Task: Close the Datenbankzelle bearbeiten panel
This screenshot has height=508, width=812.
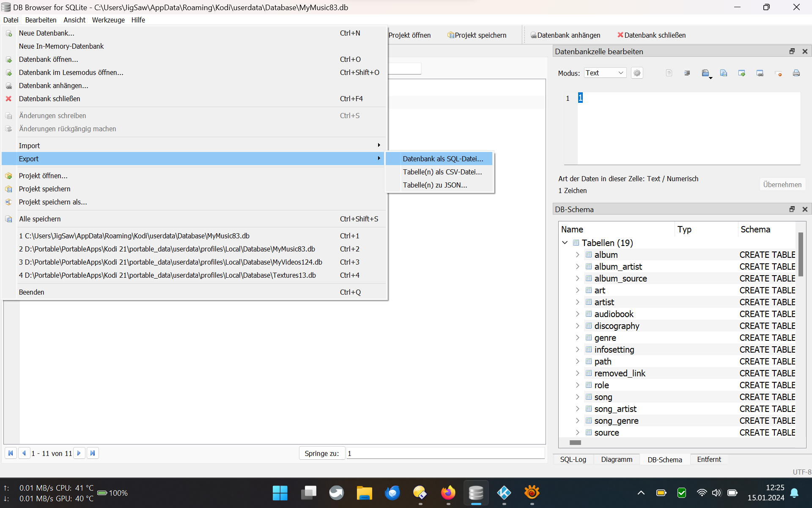Action: point(805,51)
